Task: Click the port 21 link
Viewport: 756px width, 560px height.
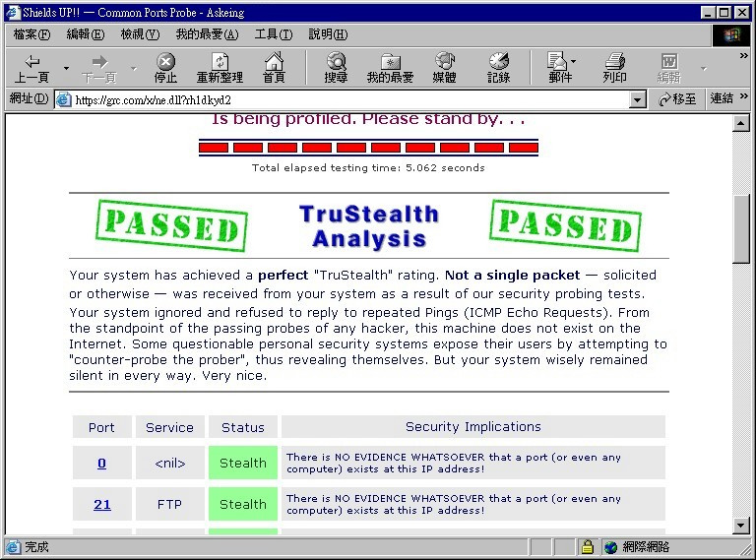Action: click(102, 504)
